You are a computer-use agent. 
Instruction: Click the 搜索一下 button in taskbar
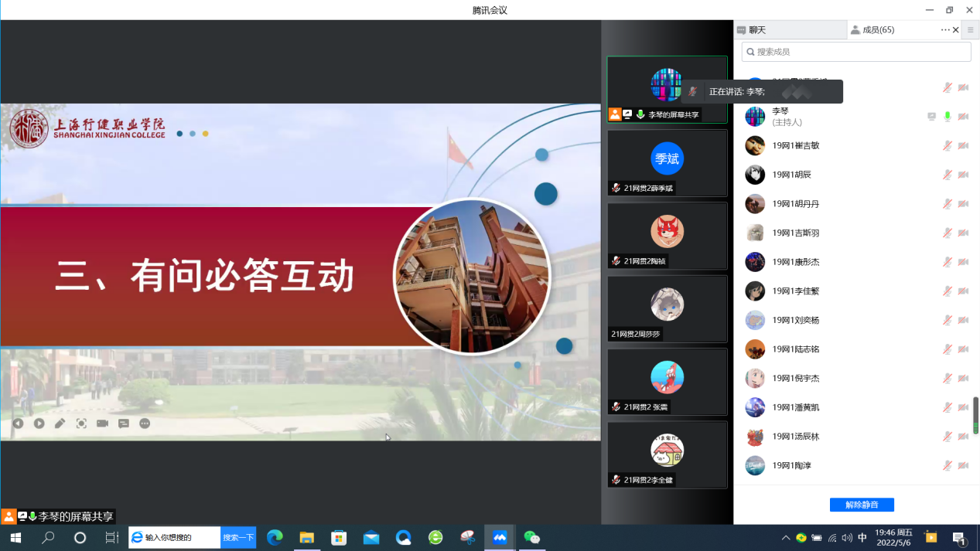pos(238,538)
